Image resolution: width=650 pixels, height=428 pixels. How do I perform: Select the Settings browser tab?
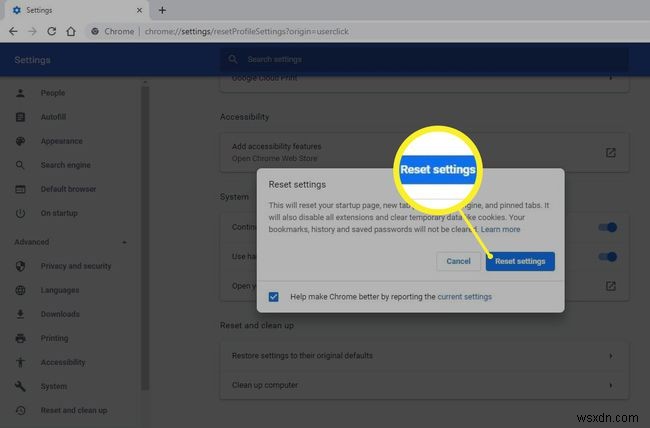[76, 10]
